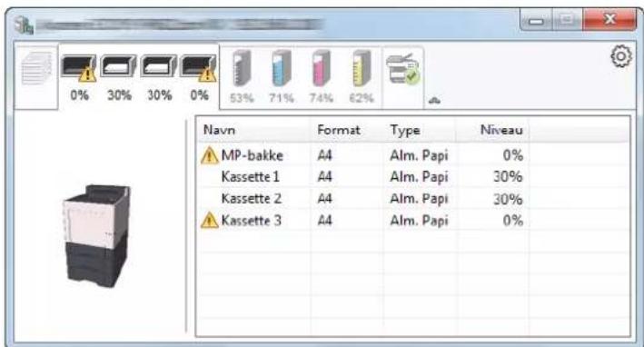644x347 pixels.
Task: Select the first 30% cassette tray icon
Action: click(118, 66)
